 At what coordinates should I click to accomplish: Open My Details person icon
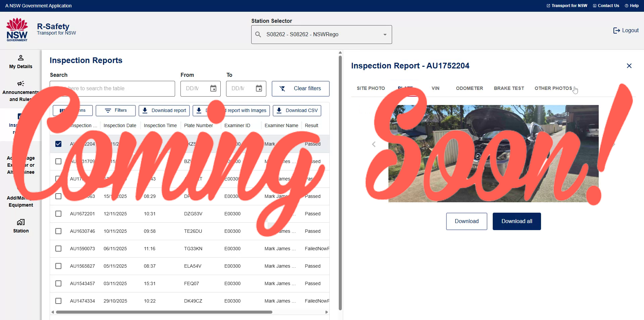(21, 58)
